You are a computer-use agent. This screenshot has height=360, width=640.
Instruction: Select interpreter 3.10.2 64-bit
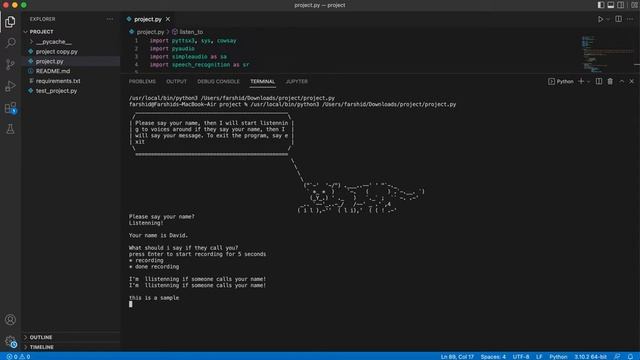(590, 357)
